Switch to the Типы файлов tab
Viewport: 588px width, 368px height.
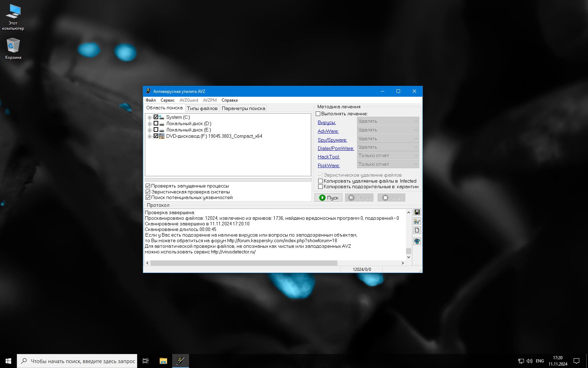click(202, 108)
